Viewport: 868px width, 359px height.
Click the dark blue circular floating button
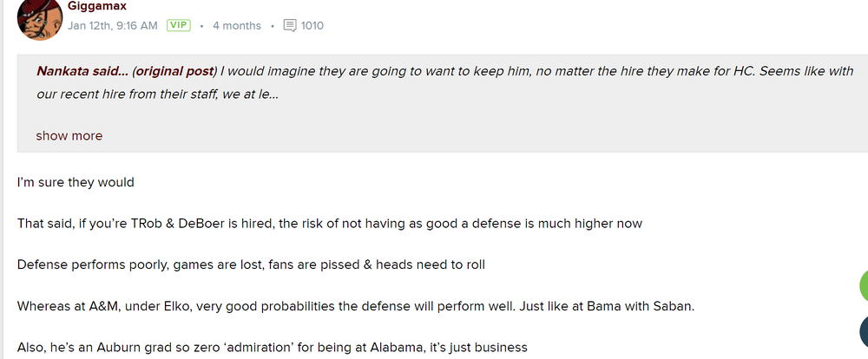(863, 334)
